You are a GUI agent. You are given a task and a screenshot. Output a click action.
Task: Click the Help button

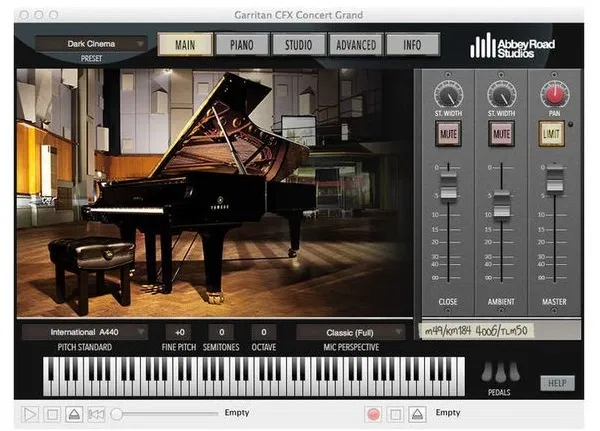coord(557,383)
